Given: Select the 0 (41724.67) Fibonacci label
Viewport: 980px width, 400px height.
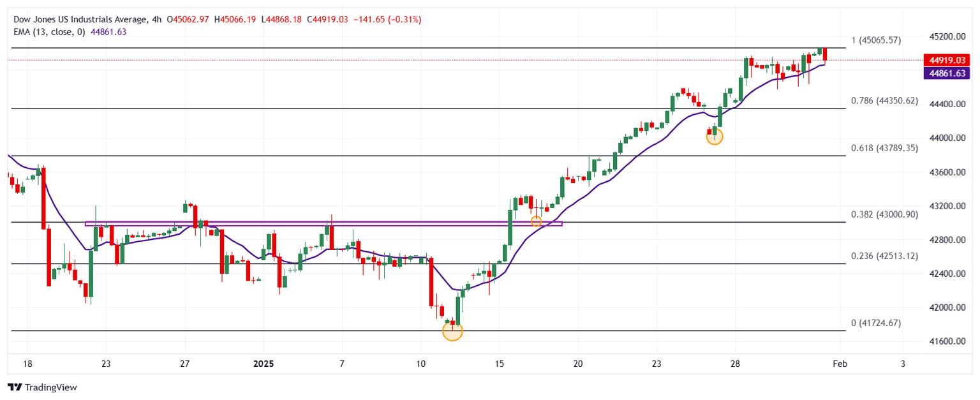Looking at the screenshot, I should 876,323.
